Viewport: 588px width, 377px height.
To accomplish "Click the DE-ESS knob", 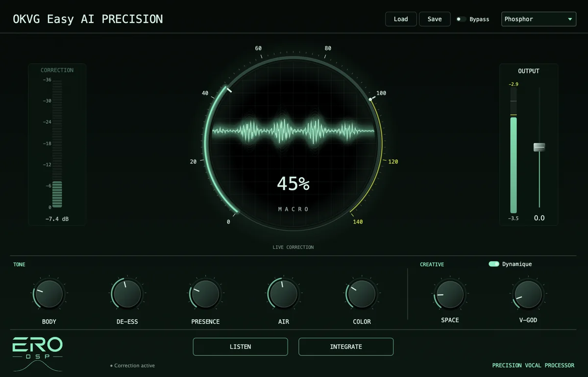I will point(127,295).
